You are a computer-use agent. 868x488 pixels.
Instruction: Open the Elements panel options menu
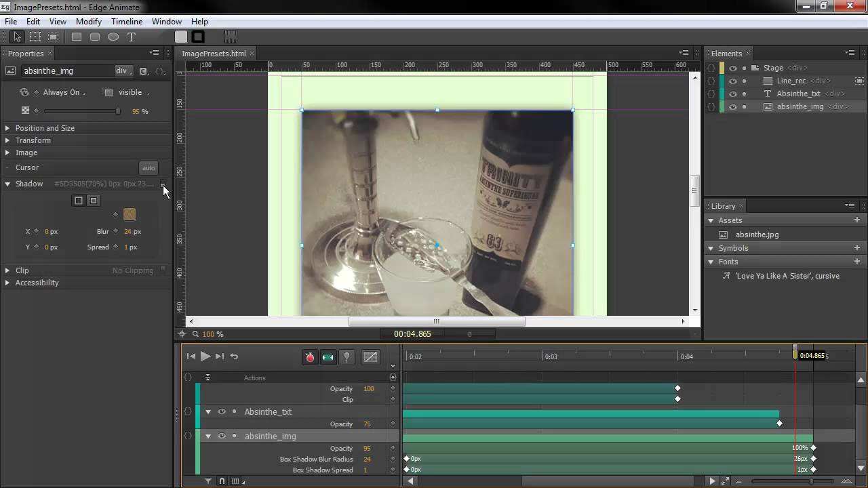(x=850, y=53)
